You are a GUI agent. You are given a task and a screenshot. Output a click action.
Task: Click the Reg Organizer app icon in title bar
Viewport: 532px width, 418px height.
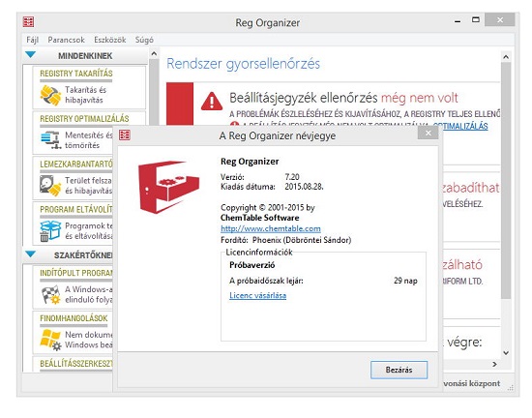pos(28,22)
